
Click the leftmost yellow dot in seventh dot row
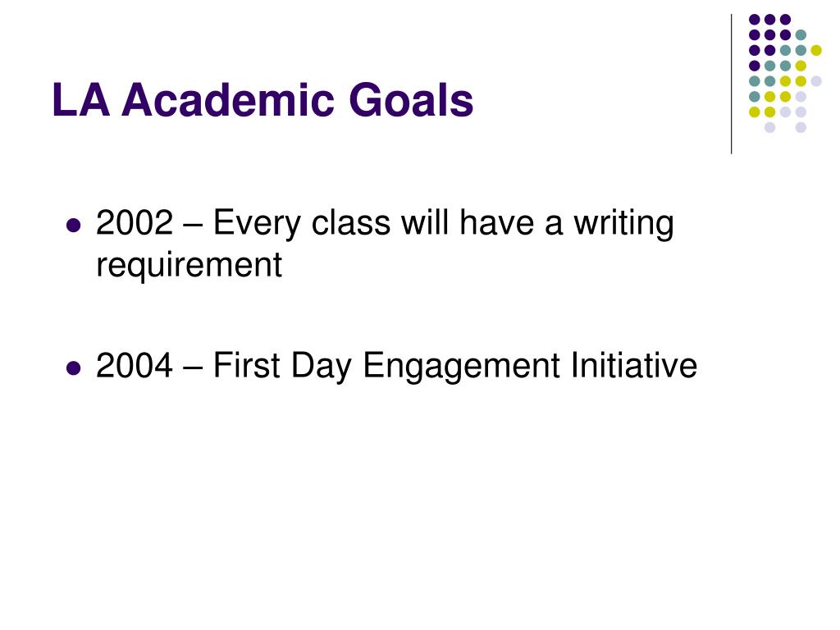[x=755, y=112]
